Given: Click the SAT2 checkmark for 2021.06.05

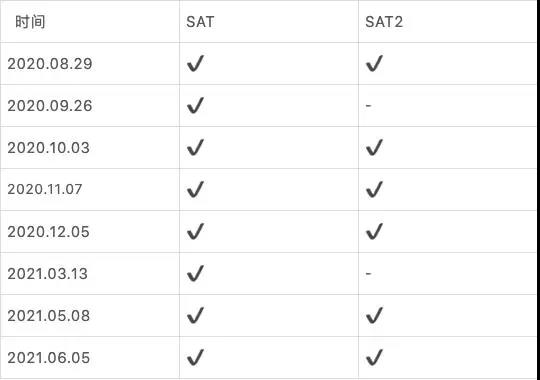Looking at the screenshot, I should point(374,357).
